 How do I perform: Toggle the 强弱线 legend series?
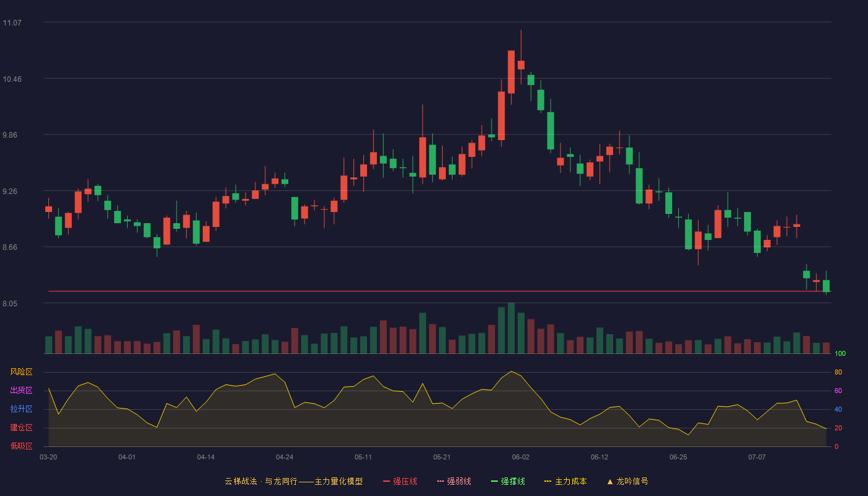pos(454,481)
